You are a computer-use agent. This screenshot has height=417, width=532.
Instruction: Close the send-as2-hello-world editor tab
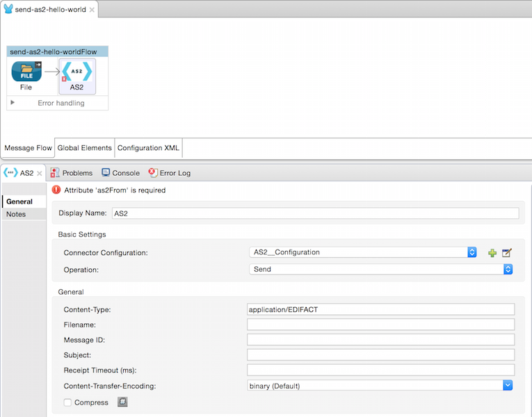pos(92,10)
